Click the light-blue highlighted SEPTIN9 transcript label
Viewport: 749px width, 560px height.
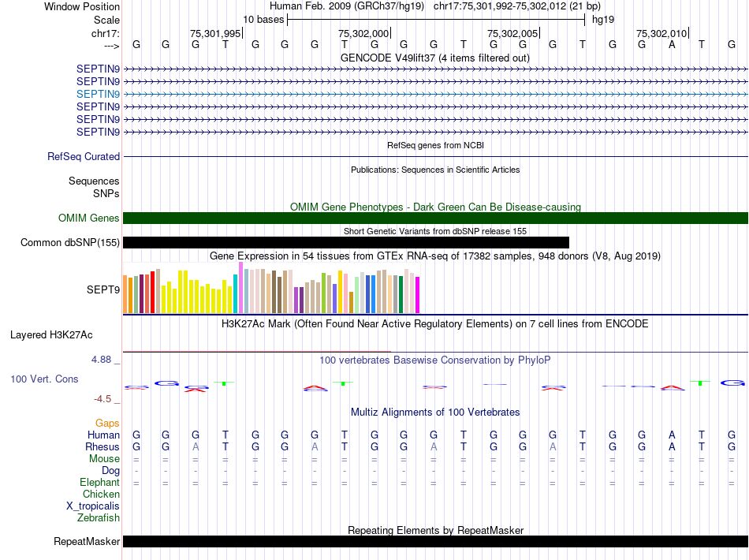pyautogui.click(x=98, y=94)
